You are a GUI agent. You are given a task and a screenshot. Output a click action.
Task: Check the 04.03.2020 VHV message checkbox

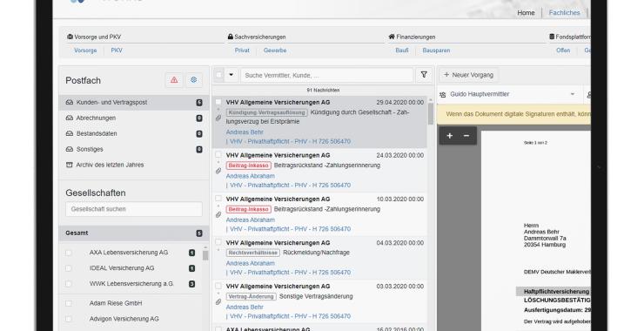click(x=218, y=243)
